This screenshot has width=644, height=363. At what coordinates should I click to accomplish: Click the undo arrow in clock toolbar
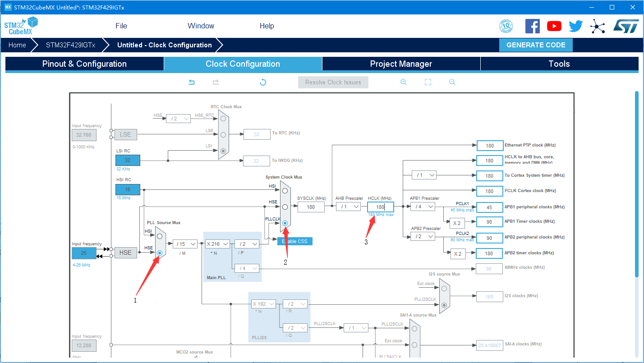[192, 82]
